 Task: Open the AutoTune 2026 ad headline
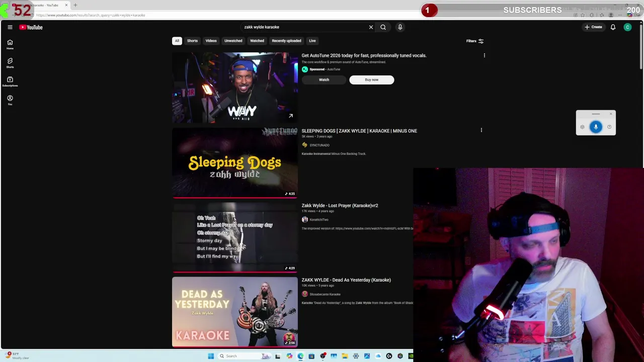click(364, 55)
